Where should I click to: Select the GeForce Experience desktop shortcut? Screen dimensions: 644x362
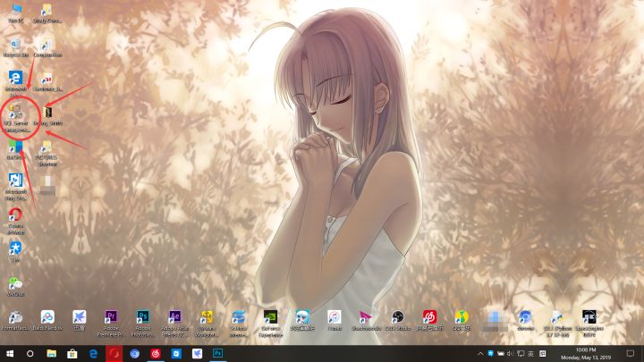[270, 317]
